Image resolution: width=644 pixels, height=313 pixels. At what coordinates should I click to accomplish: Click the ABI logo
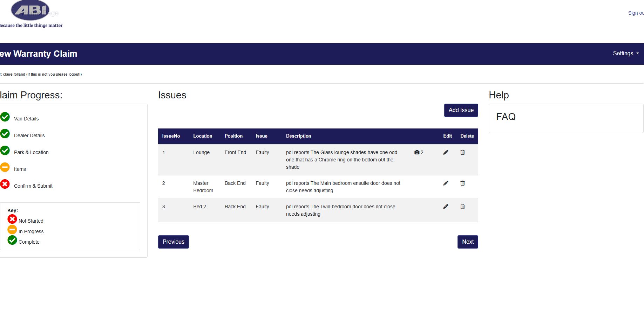pyautogui.click(x=30, y=11)
